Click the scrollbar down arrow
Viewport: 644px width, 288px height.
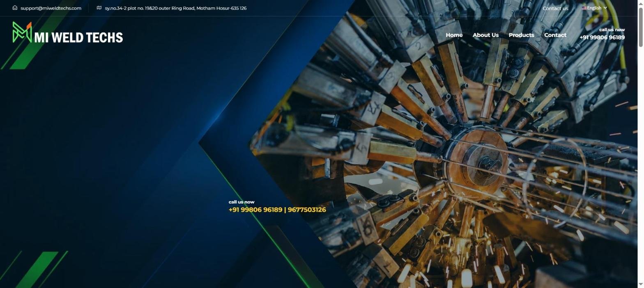[x=640, y=285]
